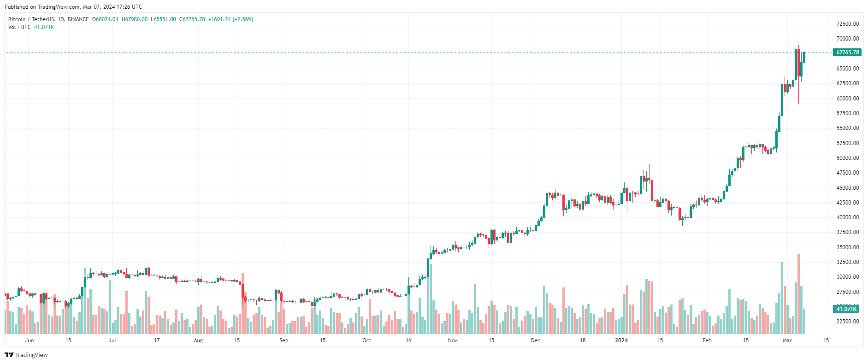868x363 pixels.
Task: Click the Mar label on the time axis
Action: (787, 340)
